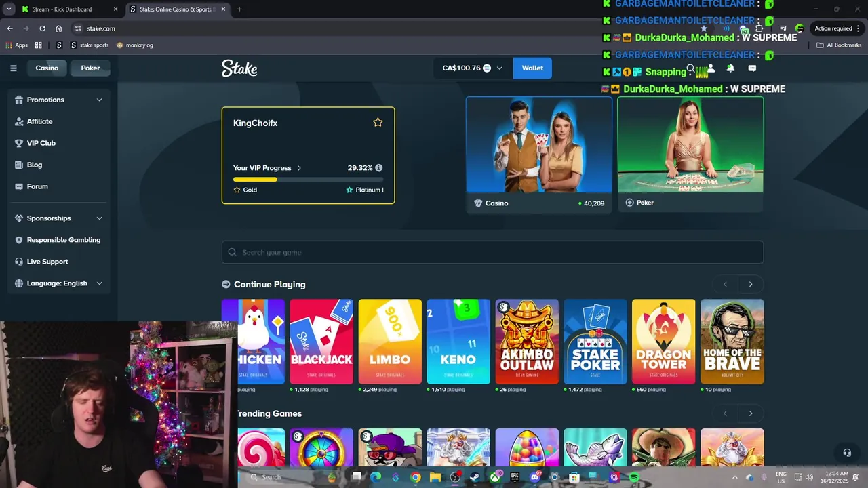
Task: Open a new browser tab with plus
Action: pos(239,9)
